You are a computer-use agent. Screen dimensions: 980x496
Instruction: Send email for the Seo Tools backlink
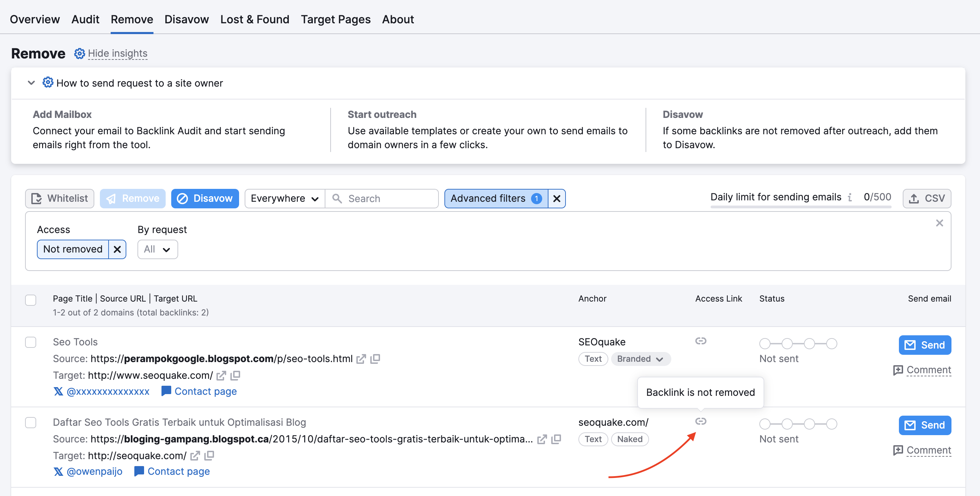[x=925, y=345]
